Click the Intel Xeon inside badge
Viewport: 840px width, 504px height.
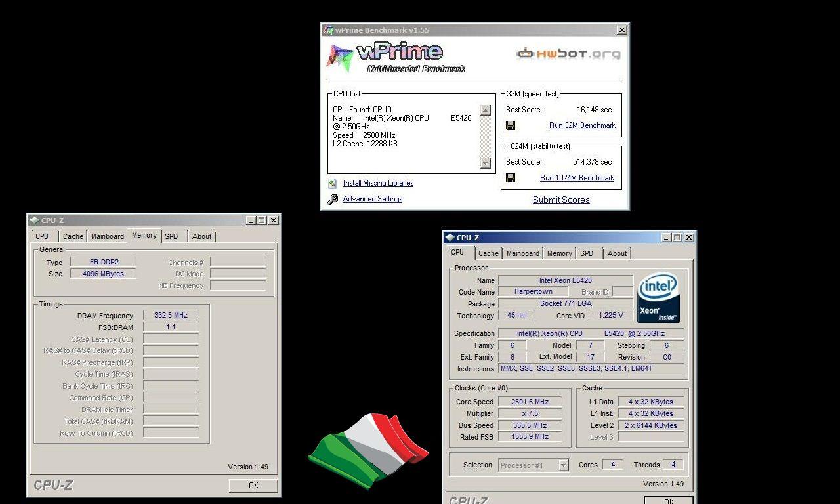coord(658,298)
